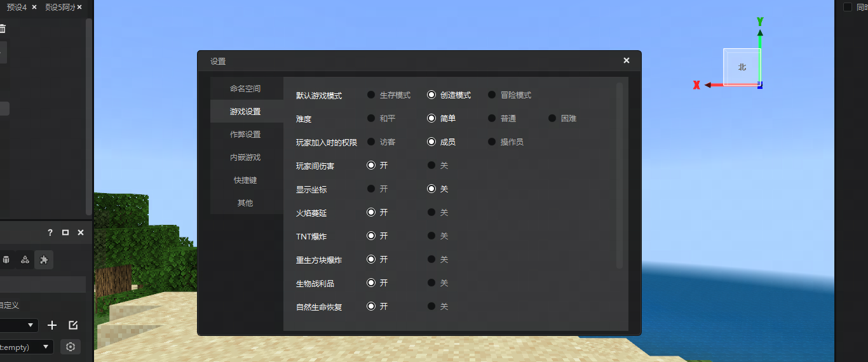Turn 重生方块爆炸 on
This screenshot has width=868, height=362.
[371, 260]
